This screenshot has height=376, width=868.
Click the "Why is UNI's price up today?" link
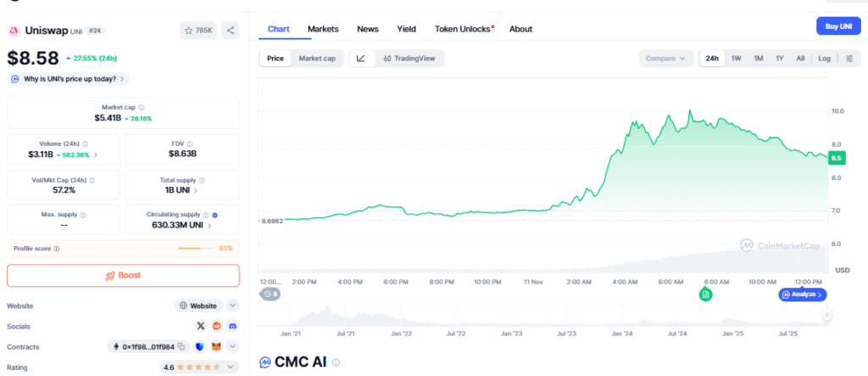pyautogui.click(x=69, y=79)
